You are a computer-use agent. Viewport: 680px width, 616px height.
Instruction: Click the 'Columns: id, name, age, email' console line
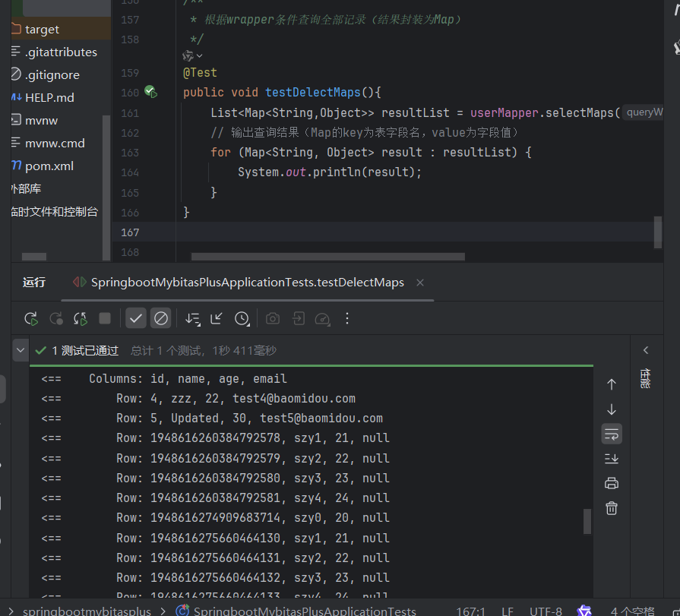pyautogui.click(x=188, y=379)
